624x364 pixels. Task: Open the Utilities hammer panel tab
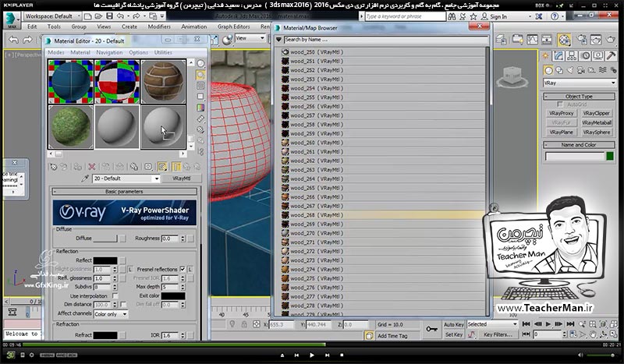[x=611, y=56]
